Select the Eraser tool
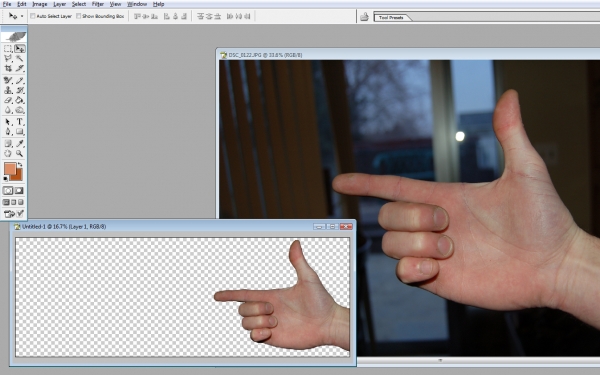This screenshot has height=375, width=600. coord(8,100)
